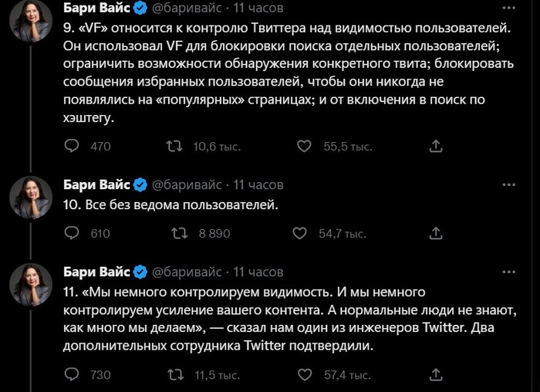Open the 11 часов timestamp on tweet 11

pyautogui.click(x=258, y=272)
